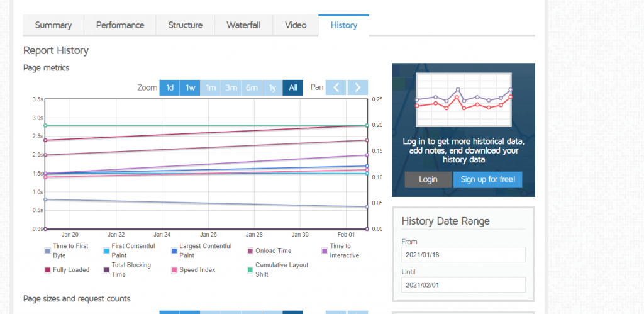Toggle Largest Contentful Paint legend swatch
This screenshot has width=644, height=314.
pyautogui.click(x=174, y=251)
